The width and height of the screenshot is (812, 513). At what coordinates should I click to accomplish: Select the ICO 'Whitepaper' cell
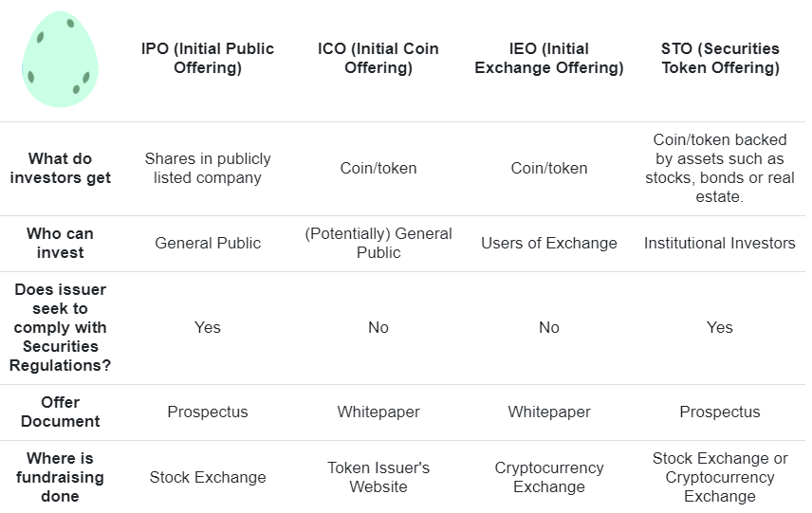[x=378, y=412]
